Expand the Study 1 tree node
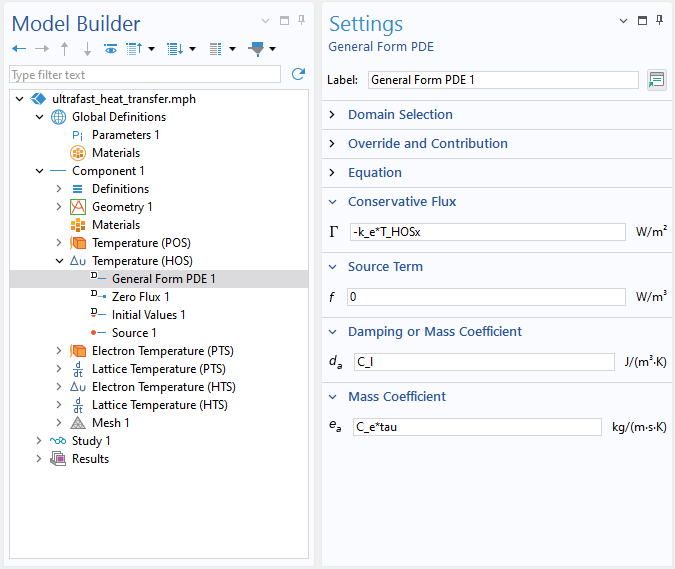The width and height of the screenshot is (675, 569). point(40,441)
